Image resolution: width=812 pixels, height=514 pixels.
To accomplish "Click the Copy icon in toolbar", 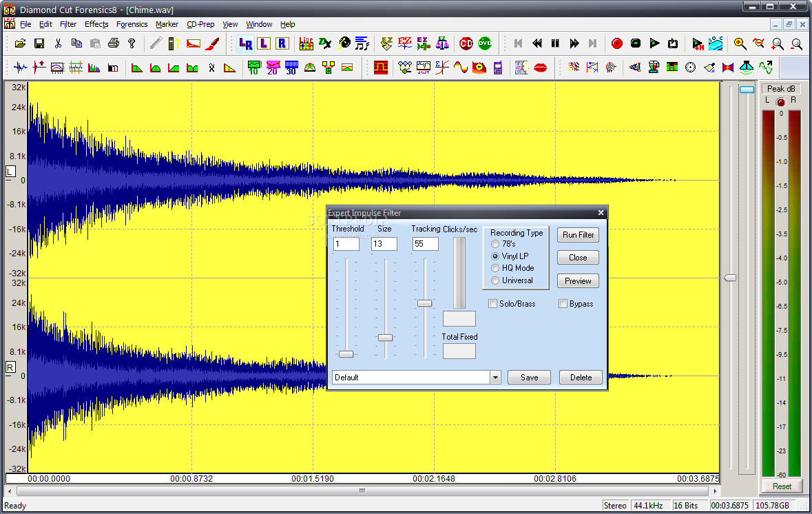I will (x=76, y=43).
